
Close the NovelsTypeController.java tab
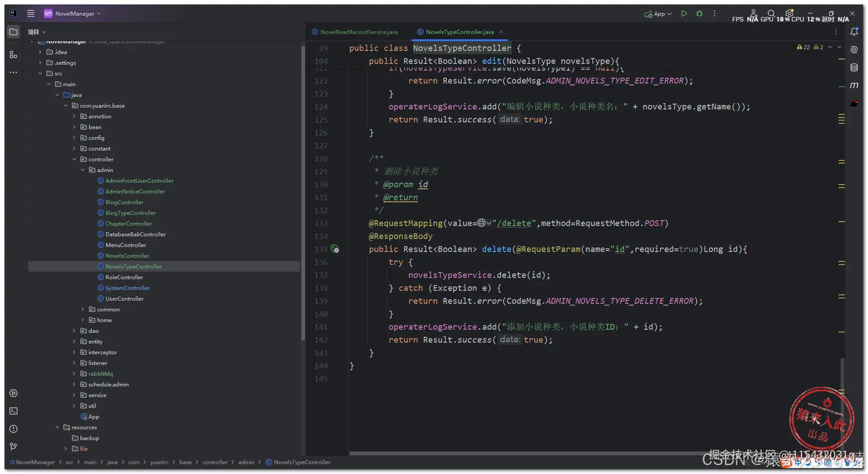coord(501,32)
